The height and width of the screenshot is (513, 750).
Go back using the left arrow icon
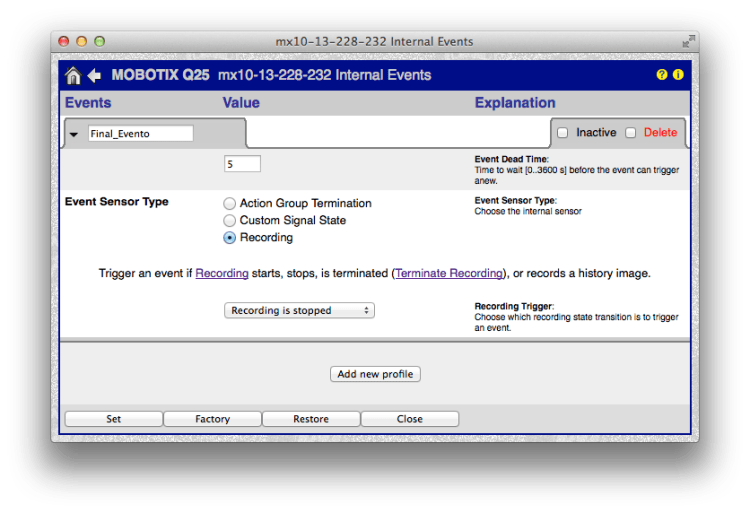[94, 76]
